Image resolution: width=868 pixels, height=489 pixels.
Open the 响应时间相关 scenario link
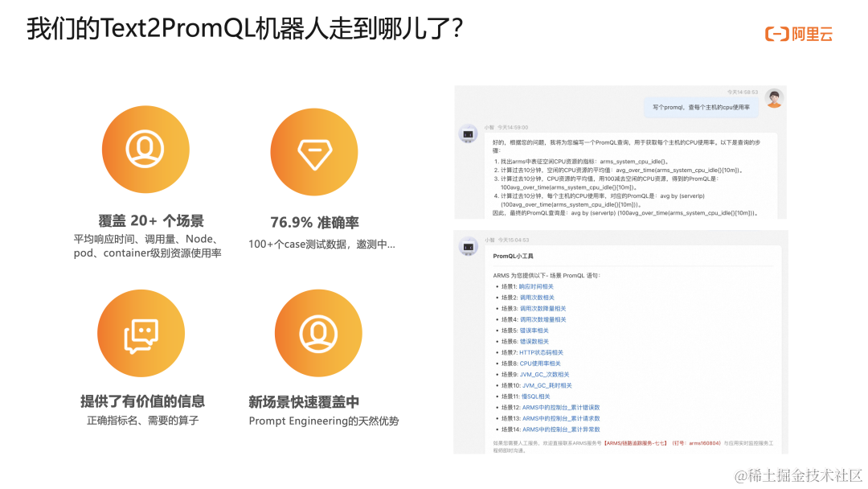tap(536, 287)
